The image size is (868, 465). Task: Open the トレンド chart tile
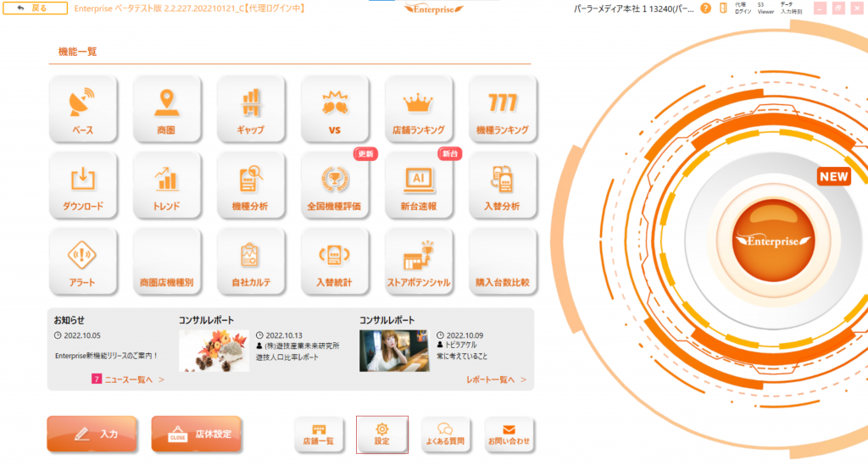coord(167,185)
